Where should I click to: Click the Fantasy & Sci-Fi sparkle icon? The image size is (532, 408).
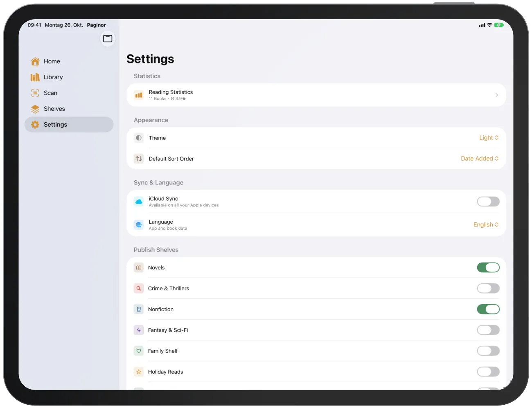point(139,330)
